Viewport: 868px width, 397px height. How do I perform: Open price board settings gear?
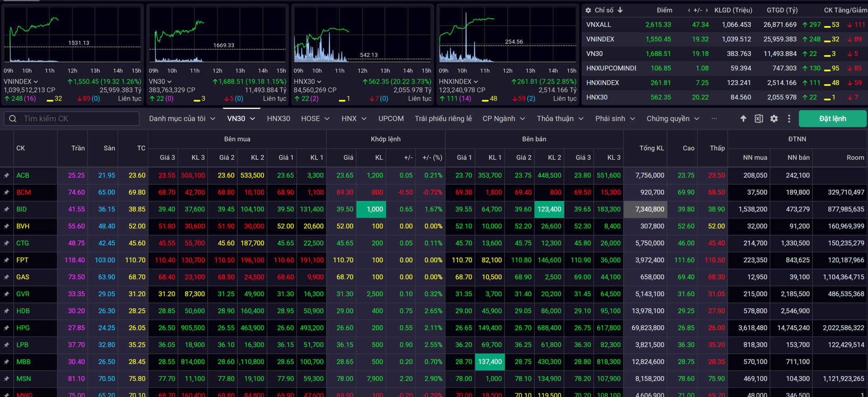(x=774, y=118)
